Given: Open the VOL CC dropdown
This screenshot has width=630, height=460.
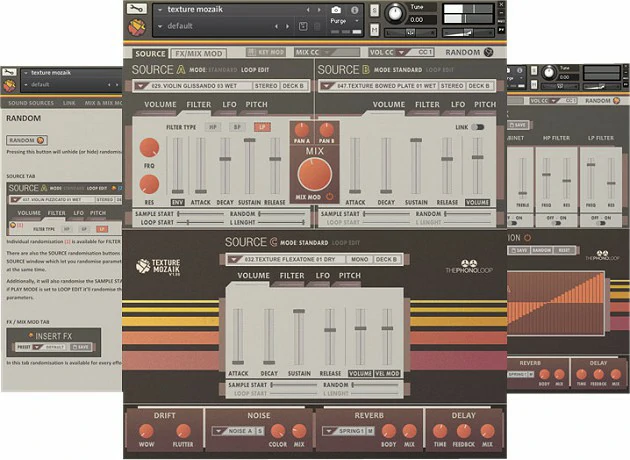Looking at the screenshot, I should (x=401, y=52).
